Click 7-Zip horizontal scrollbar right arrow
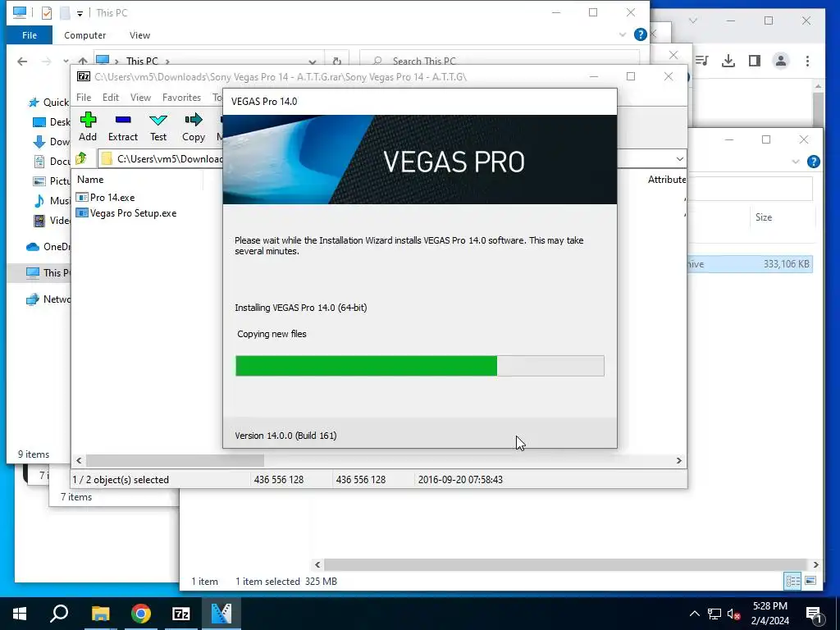This screenshot has width=840, height=630. 678,461
